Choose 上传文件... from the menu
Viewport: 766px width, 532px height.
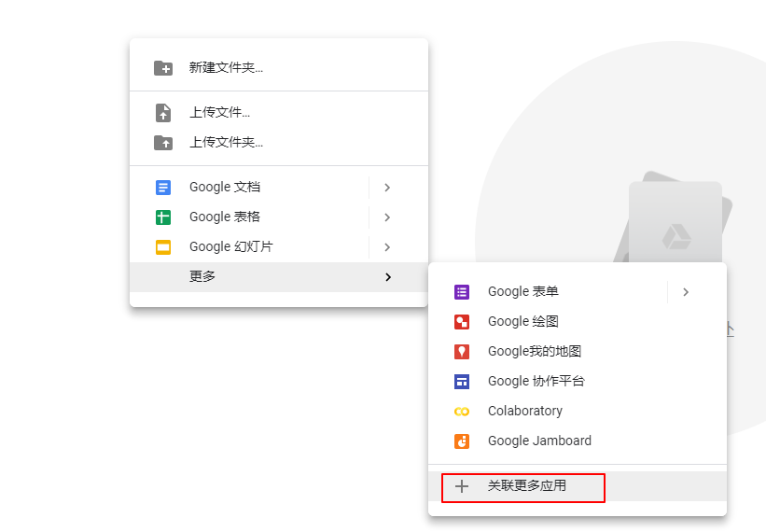(x=279, y=112)
